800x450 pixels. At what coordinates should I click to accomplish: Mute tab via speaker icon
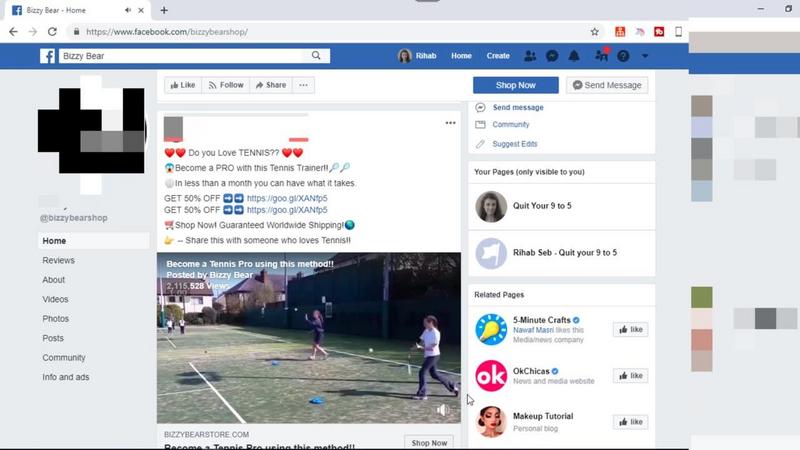[x=128, y=10]
